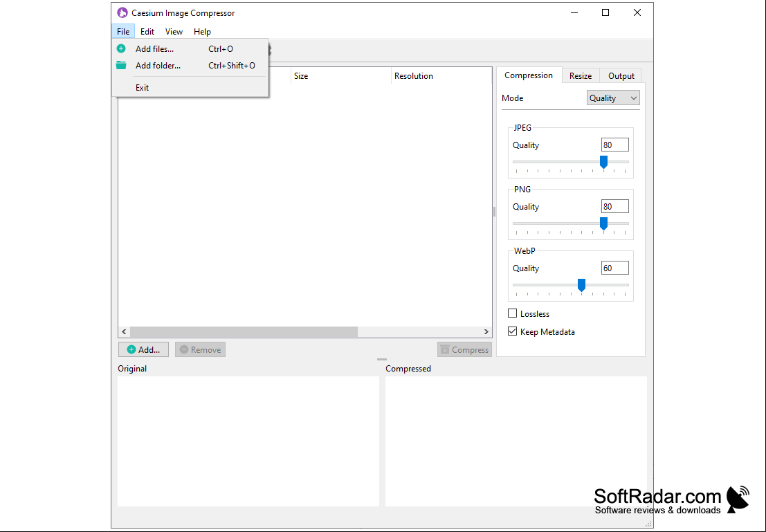Click the green plus icon beside Add files
Viewport: 766px width, 532px height.
click(x=121, y=48)
